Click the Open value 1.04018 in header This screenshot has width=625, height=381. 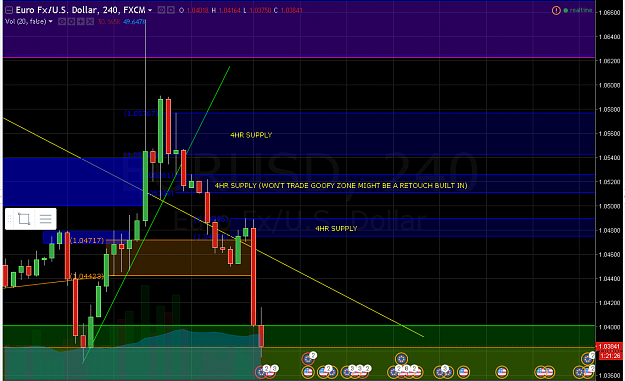tap(197, 10)
